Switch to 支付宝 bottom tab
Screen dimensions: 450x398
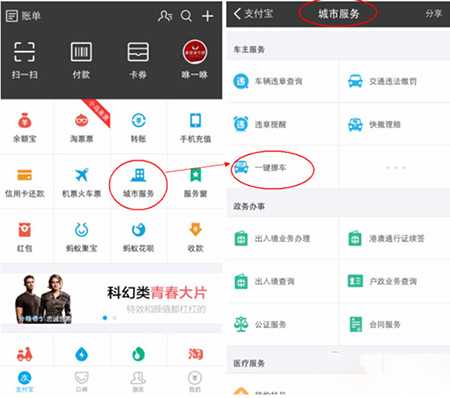tap(24, 382)
